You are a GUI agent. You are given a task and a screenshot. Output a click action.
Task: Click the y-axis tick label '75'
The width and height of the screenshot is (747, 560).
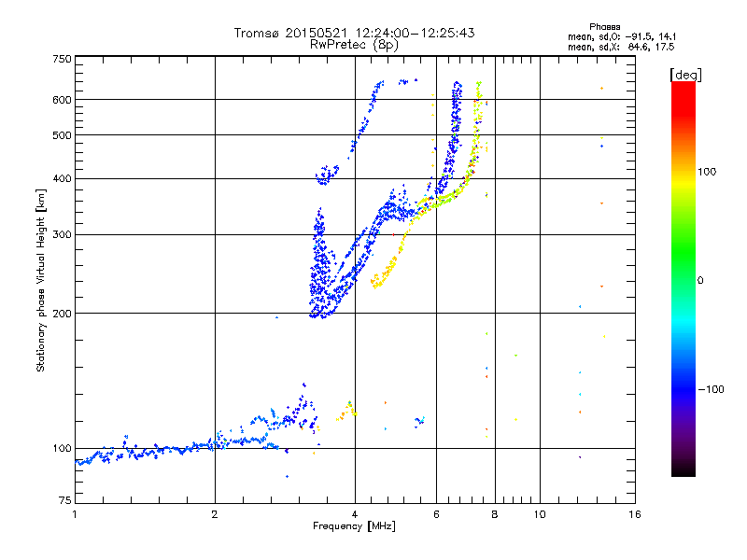coord(65,500)
